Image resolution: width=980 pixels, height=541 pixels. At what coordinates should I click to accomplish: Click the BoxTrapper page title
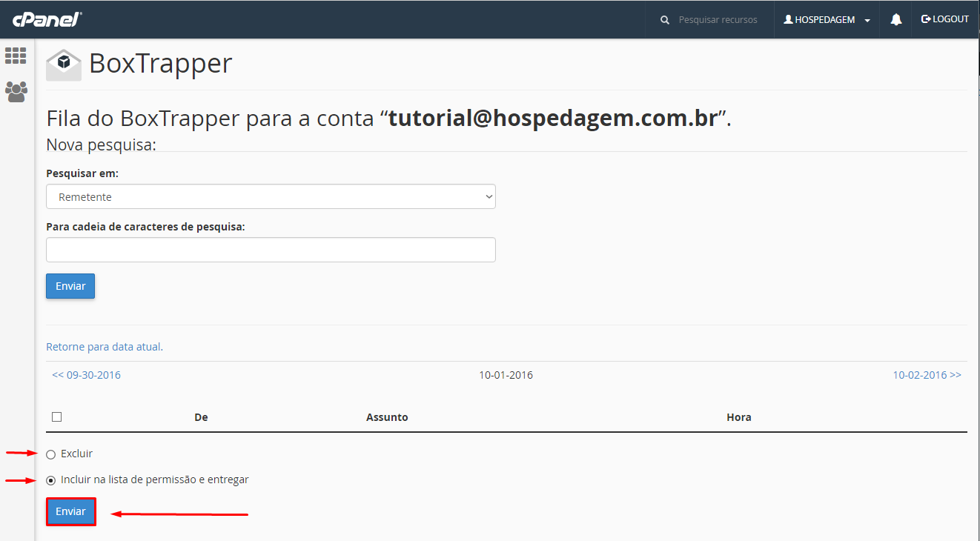pyautogui.click(x=161, y=64)
